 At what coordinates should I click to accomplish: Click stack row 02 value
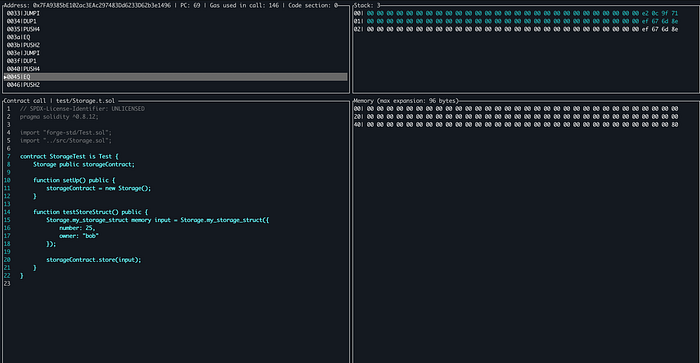click(516, 29)
